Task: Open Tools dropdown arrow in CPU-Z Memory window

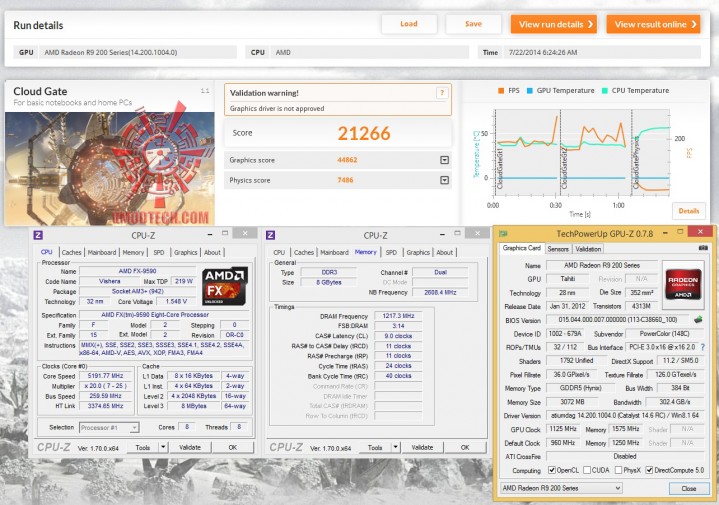Action: [396, 447]
